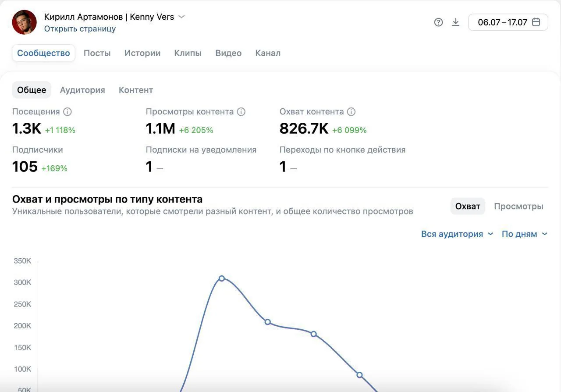Viewport: 561px width, 392px height.
Task: Toggle chart to Просмотры
Action: (x=518, y=206)
